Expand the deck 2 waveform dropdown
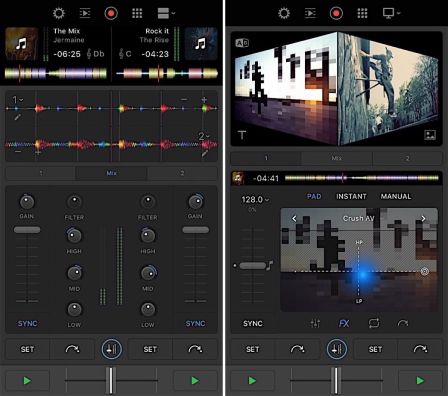Screen dimensions: 448x396 204,136
